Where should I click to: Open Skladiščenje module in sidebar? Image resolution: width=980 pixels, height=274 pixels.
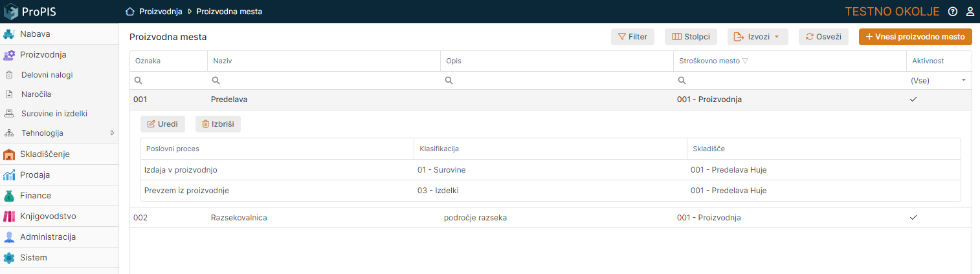coord(45,154)
